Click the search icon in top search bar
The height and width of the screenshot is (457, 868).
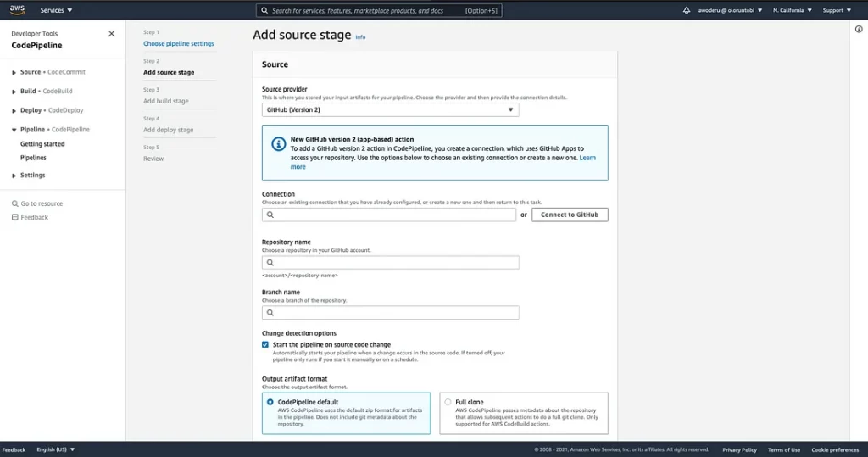(264, 11)
